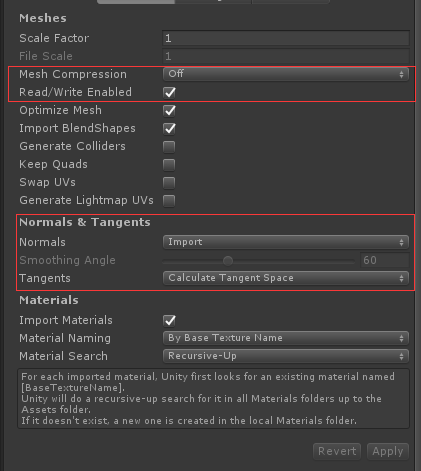The width and height of the screenshot is (421, 471).
Task: Click the Mesh Compression dropdown arrow icon
Action: 401,74
